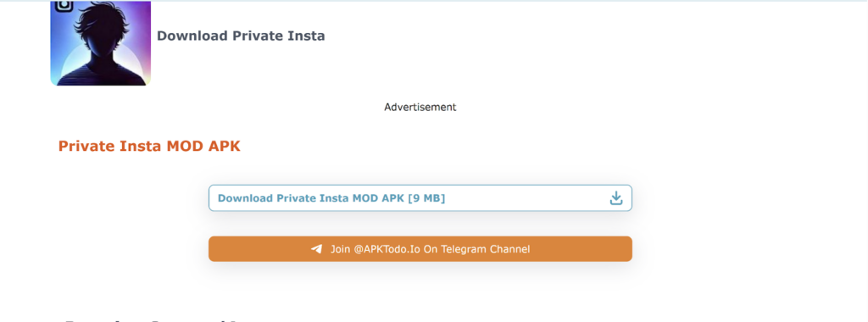The height and width of the screenshot is (322, 868).
Task: Click the Download Private Insta MOD APK button
Action: [420, 198]
